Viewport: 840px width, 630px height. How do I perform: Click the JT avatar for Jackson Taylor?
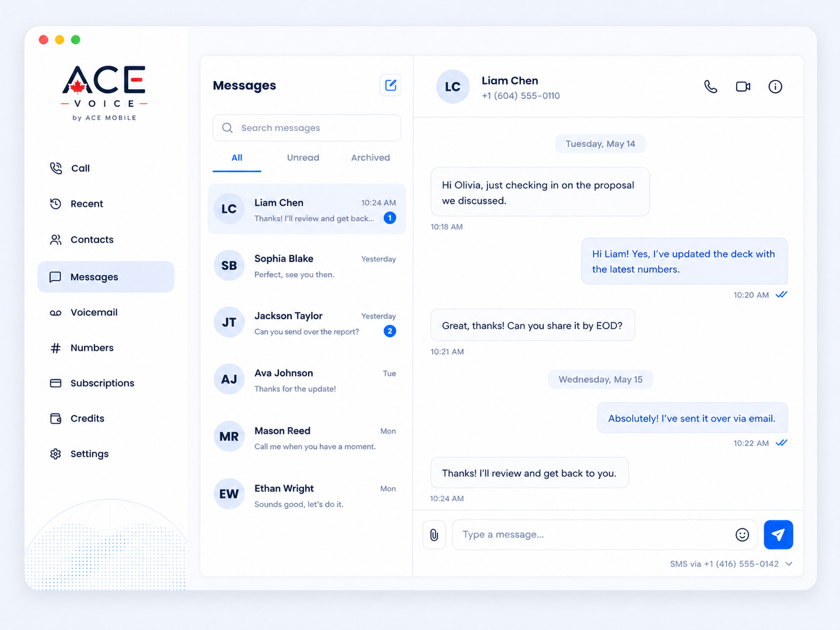coord(229,323)
